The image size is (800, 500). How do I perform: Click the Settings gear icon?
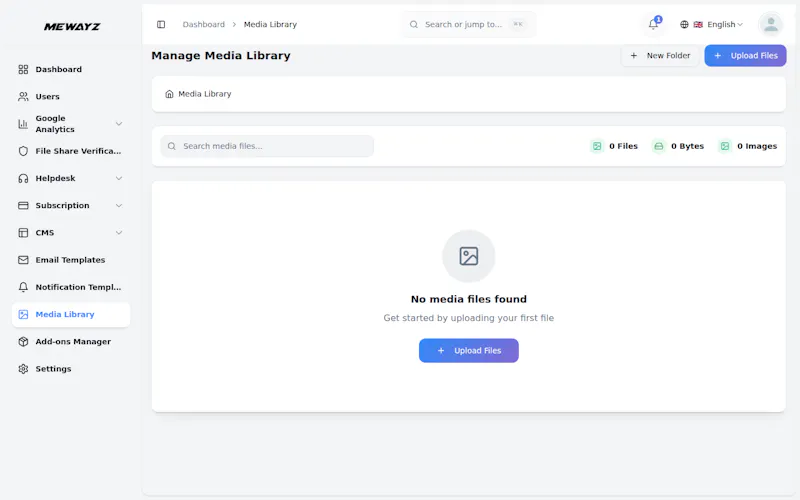click(x=23, y=369)
